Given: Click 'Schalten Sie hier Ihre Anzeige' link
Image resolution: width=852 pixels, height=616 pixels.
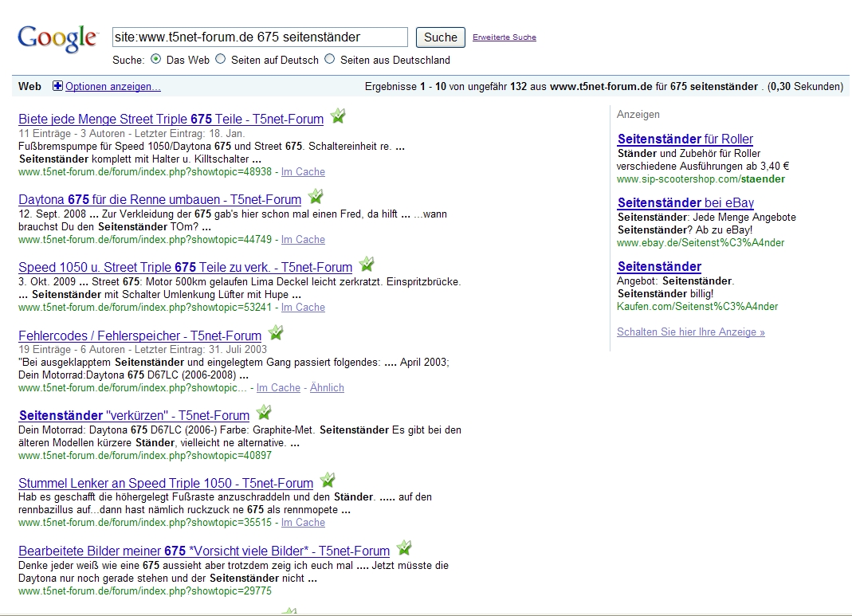Looking at the screenshot, I should click(691, 332).
